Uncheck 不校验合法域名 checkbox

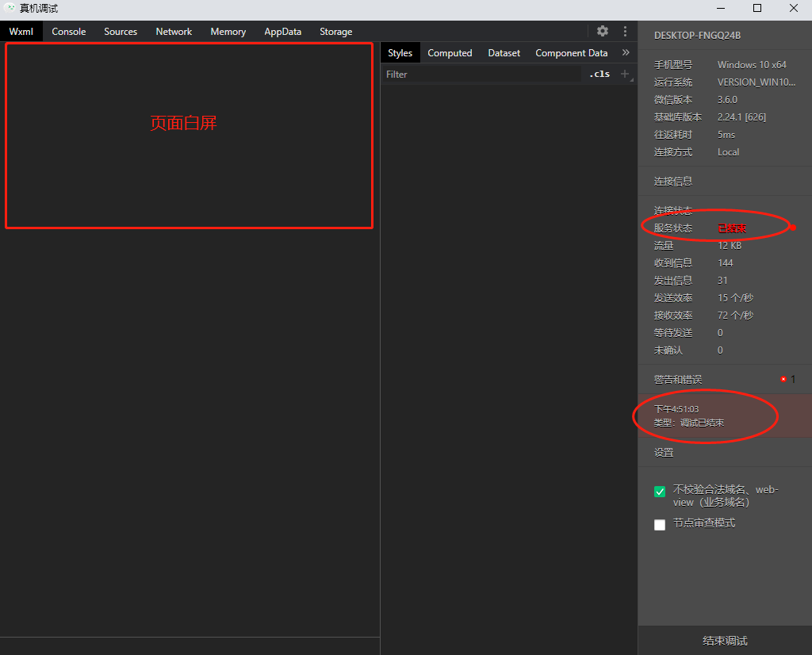[x=660, y=492]
